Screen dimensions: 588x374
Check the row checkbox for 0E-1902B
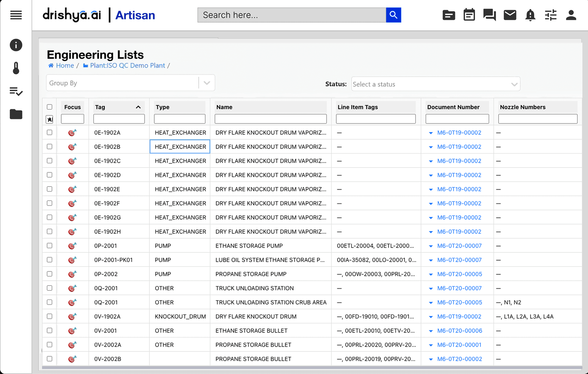coord(49,147)
